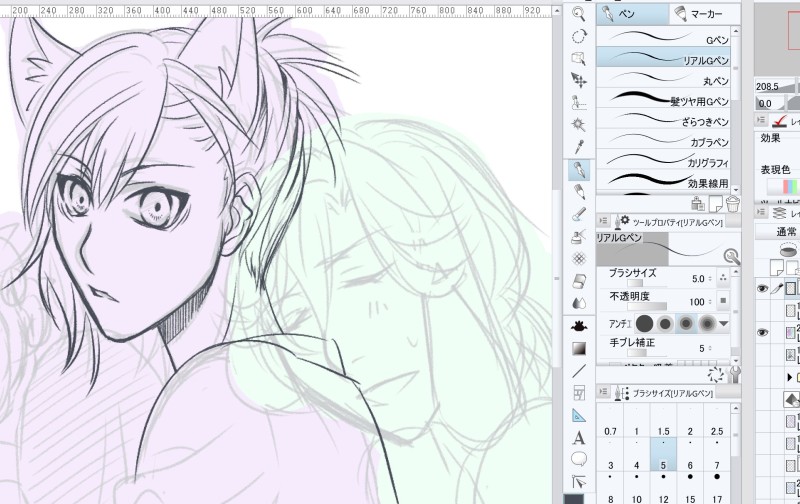Viewport: 800px width, 504px height.
Task: Open the layer panel menu button
Action: (761, 212)
